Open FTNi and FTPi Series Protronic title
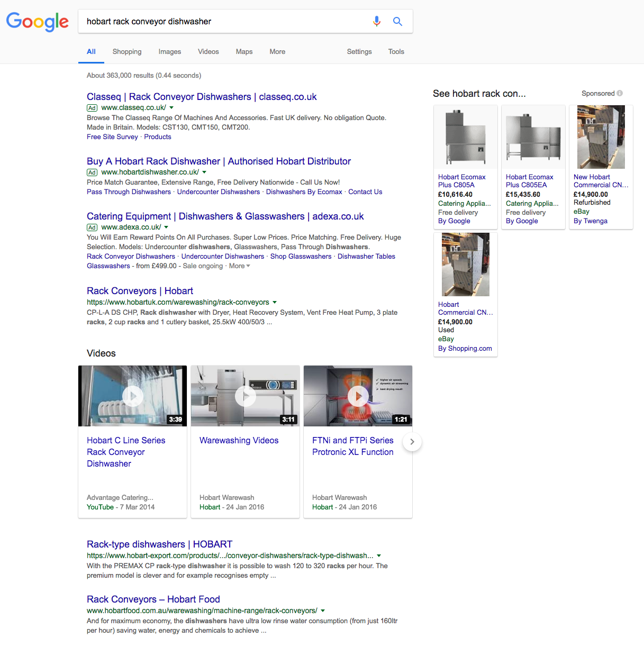This screenshot has height=647, width=644. point(353,446)
